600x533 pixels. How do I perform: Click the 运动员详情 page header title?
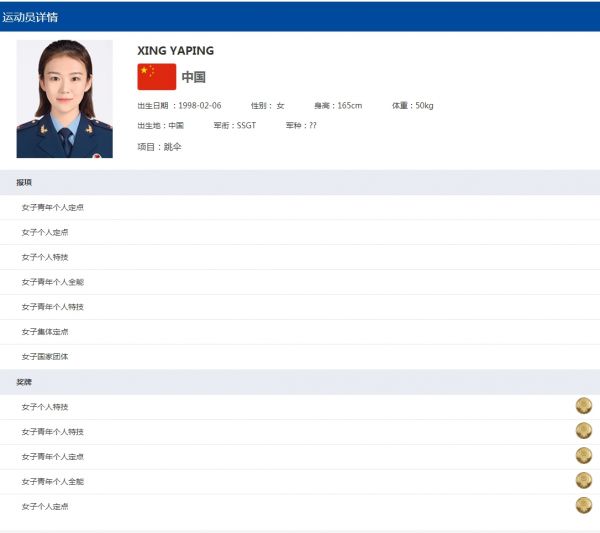point(30,17)
